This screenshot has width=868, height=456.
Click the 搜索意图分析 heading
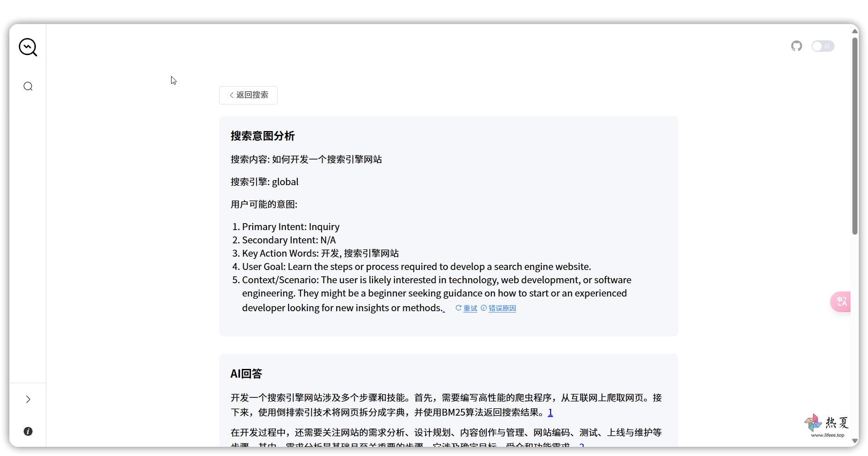pyautogui.click(x=262, y=136)
